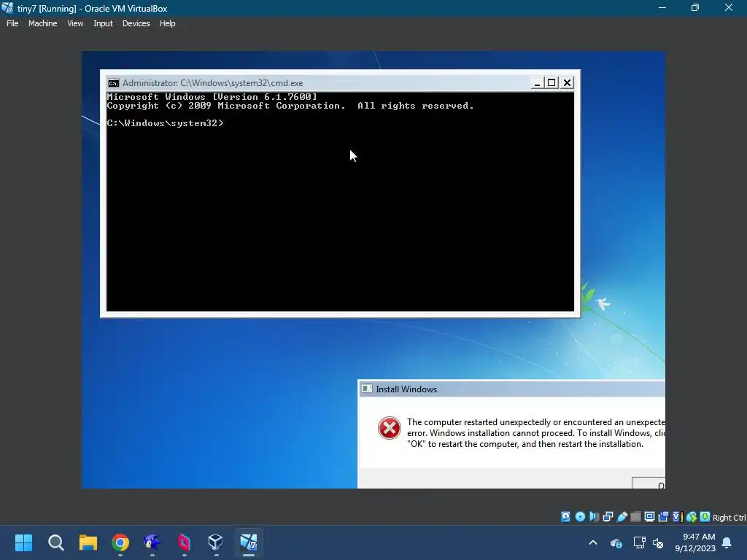Click the Copyright 2009 Microsoft Corporation line

(290, 106)
